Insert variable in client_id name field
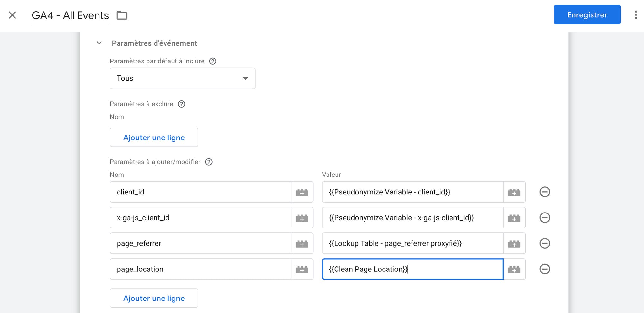Screen dimensions: 644x313 [x=302, y=192]
